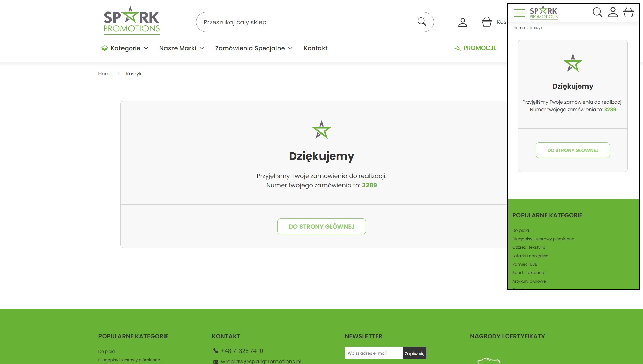Click order number 3289 on desktop page
This screenshot has height=364, width=643.
click(x=369, y=185)
